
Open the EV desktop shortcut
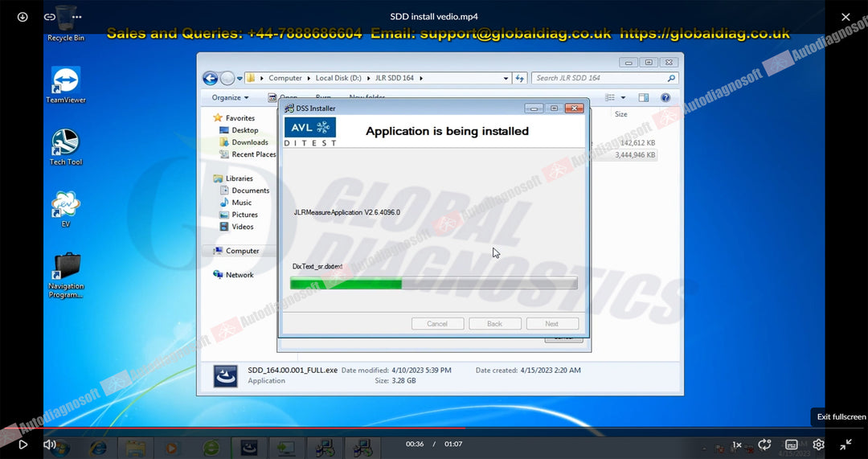[x=66, y=209]
